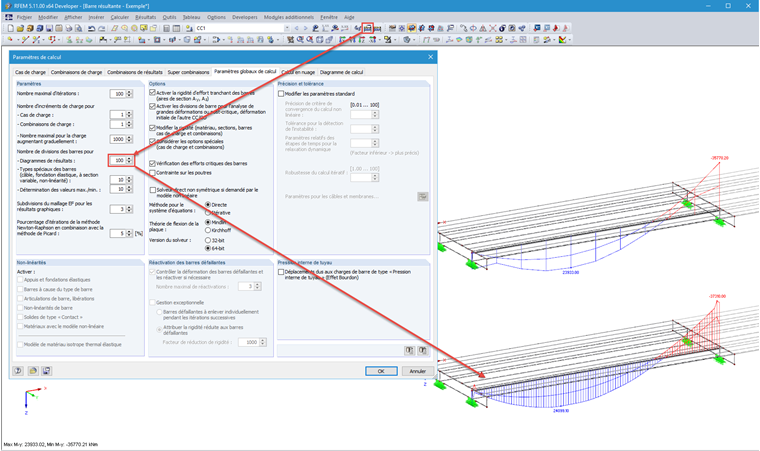This screenshot has height=451, width=760.
Task: Click the Subdivisions du maillage value field
Action: click(118, 209)
